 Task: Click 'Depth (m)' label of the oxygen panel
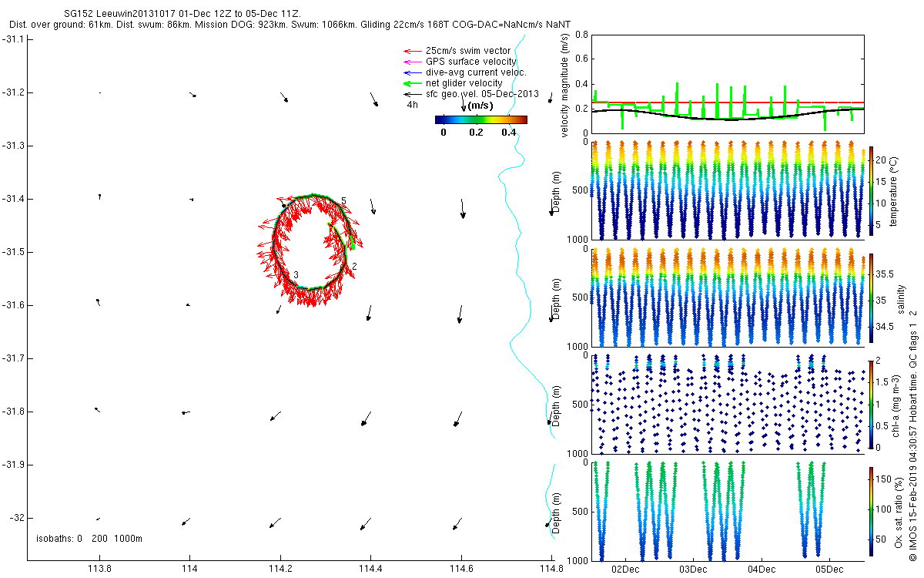(x=555, y=513)
